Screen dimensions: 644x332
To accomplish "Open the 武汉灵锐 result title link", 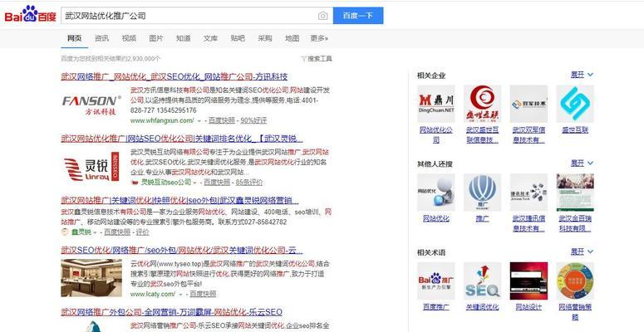I will (x=182, y=139).
